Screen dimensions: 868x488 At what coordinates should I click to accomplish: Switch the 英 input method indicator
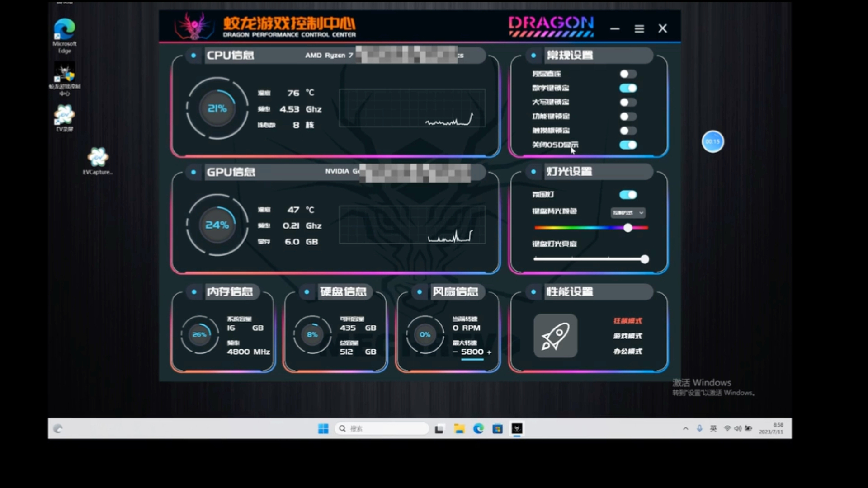pyautogui.click(x=713, y=428)
